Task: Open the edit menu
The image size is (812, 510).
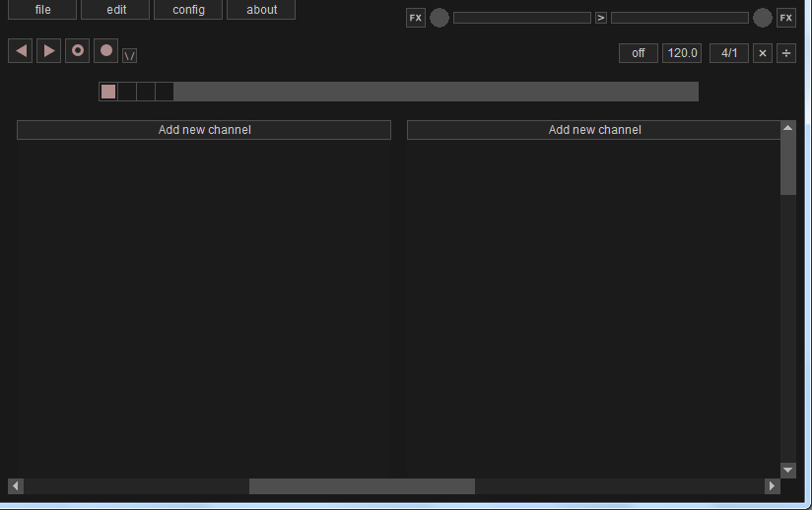Action: click(x=115, y=10)
